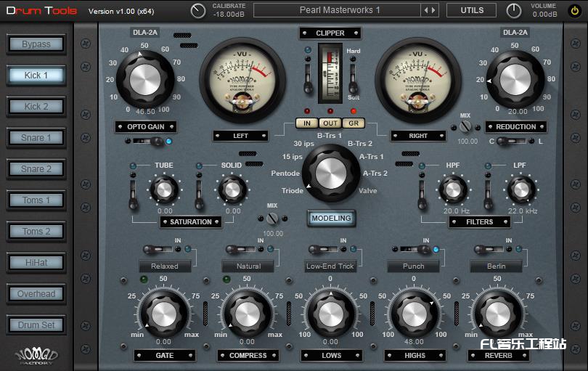This screenshot has height=371, width=588.
Task: Click the Nomad Factory logo
Action: tap(36, 355)
